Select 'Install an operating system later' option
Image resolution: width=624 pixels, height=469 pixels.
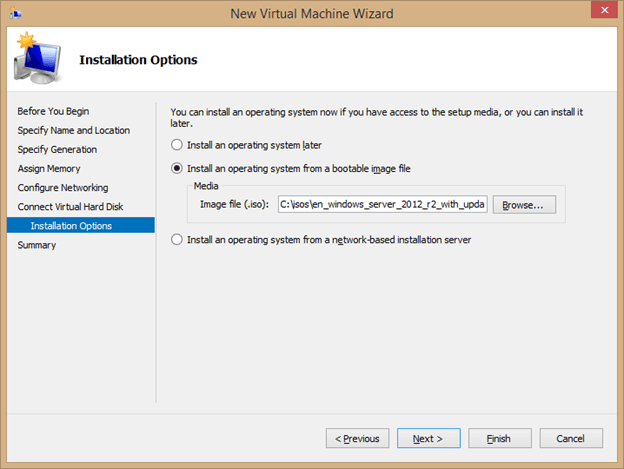178,145
